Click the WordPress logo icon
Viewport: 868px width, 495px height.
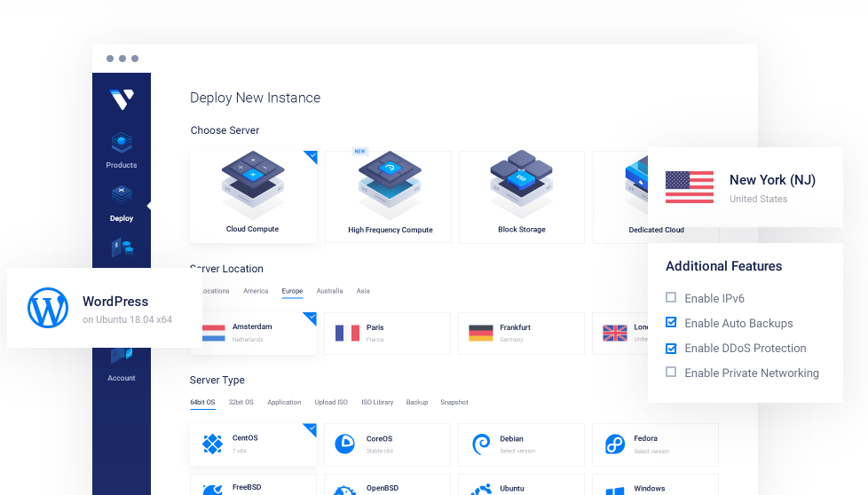(48, 308)
